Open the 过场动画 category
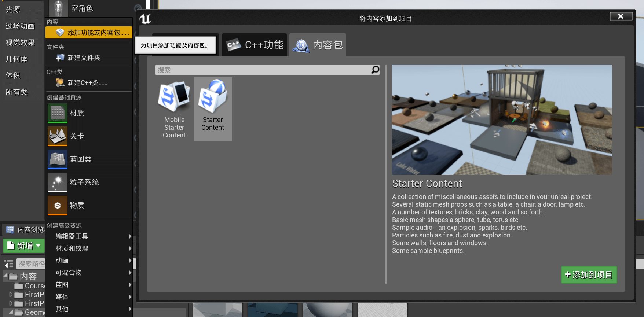The image size is (644, 317). 20,26
